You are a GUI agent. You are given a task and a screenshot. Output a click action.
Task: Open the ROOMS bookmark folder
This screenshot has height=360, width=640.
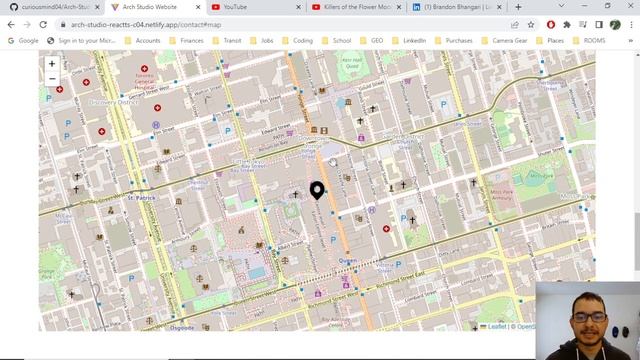(x=589, y=41)
